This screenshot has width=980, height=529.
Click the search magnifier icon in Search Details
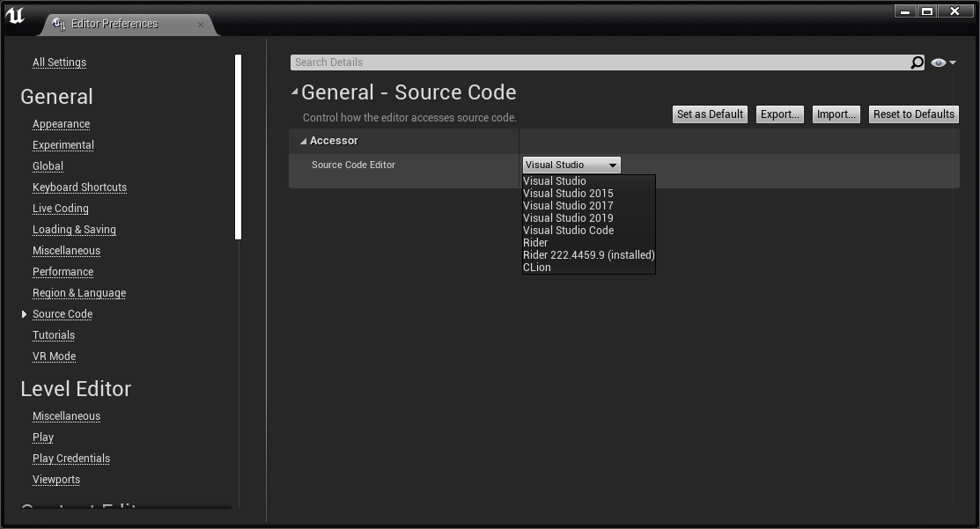click(x=917, y=62)
